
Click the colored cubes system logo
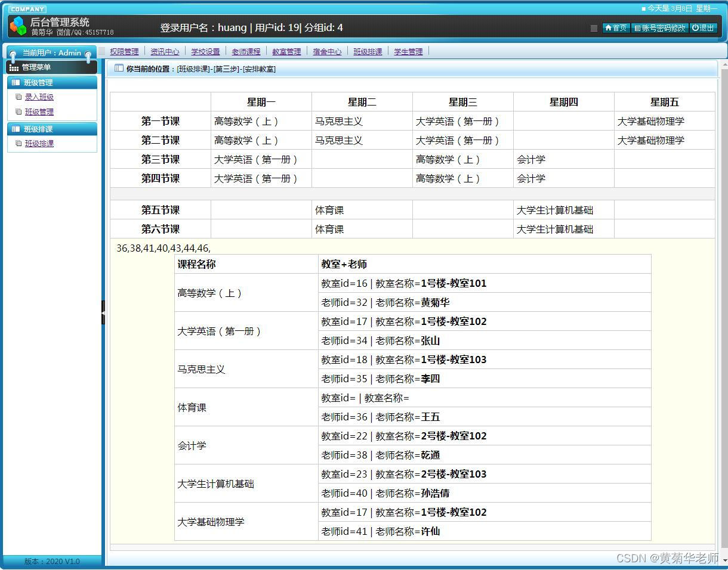click(18, 26)
